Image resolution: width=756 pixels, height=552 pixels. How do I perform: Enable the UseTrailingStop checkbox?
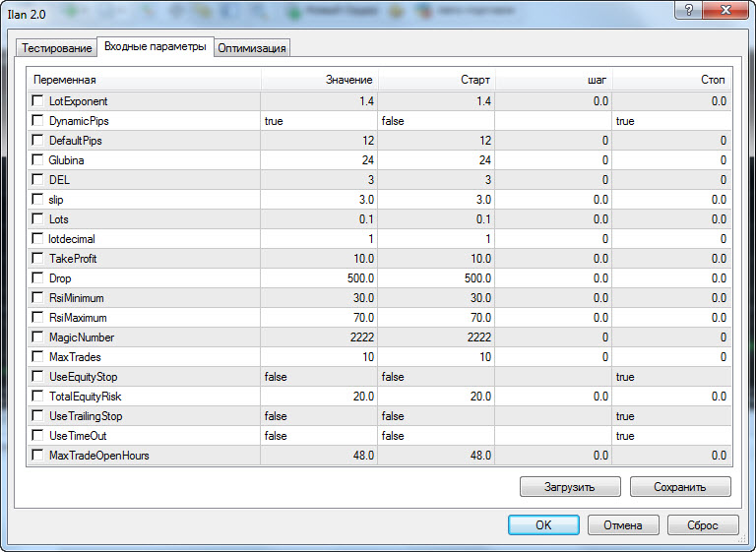click(37, 416)
